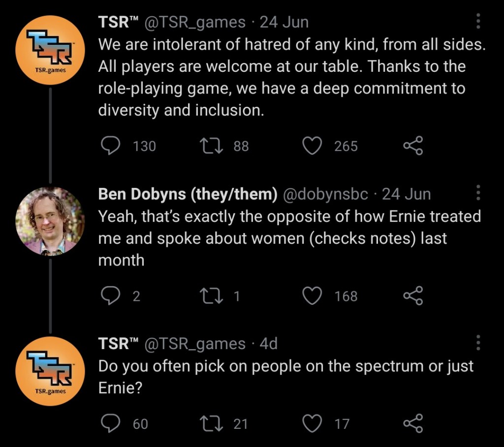Share Ben Dobyns' tweet

(x=413, y=296)
